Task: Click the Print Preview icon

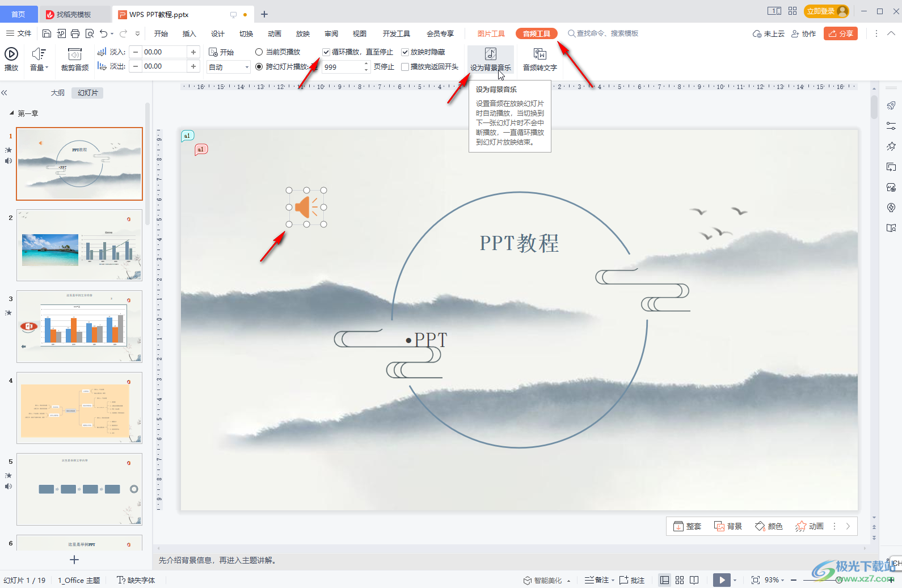Action: point(90,33)
